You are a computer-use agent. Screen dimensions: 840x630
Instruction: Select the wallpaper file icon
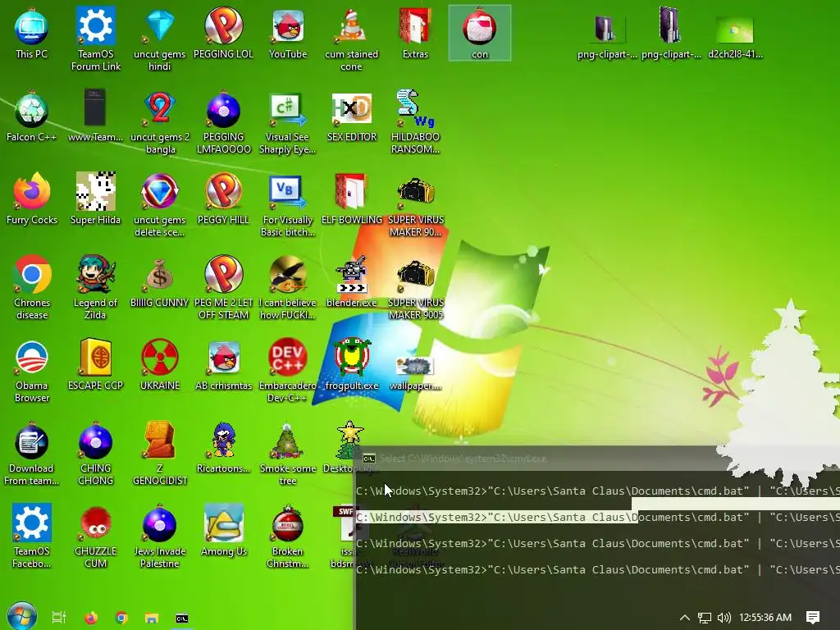[415, 367]
